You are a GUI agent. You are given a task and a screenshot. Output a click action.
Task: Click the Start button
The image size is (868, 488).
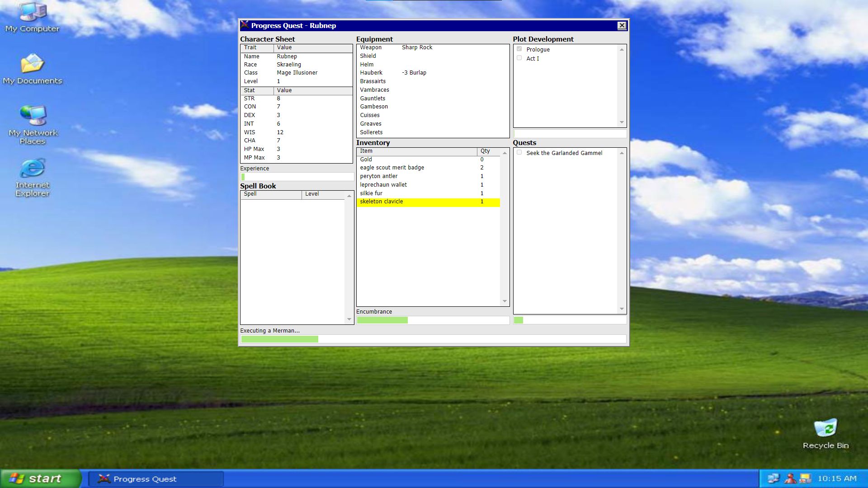[x=41, y=479]
